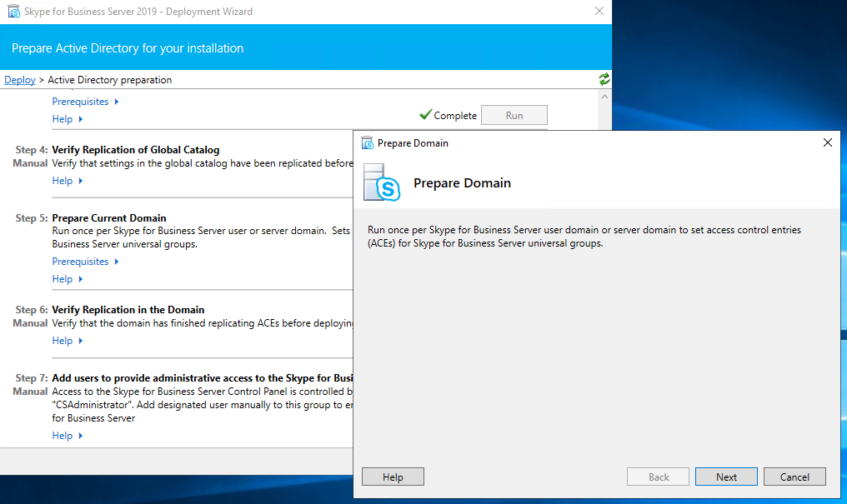The width and height of the screenshot is (847, 504).
Task: Click the large Skype server icon in dialog
Action: (x=382, y=182)
